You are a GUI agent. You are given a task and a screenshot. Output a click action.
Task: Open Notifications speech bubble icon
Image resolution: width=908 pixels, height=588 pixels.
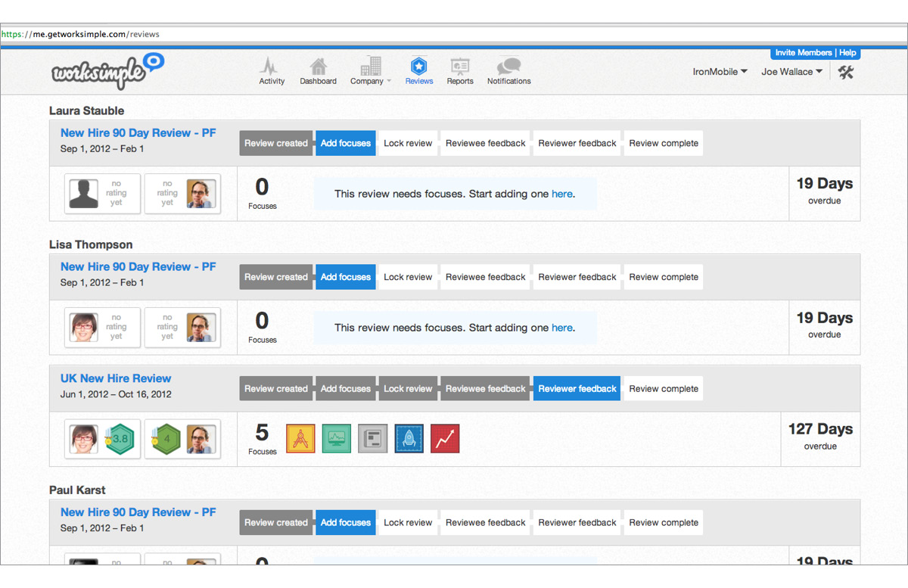[x=508, y=67]
